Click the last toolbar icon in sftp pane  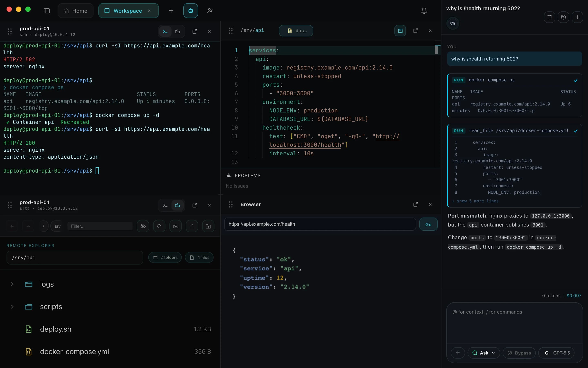coord(208,226)
